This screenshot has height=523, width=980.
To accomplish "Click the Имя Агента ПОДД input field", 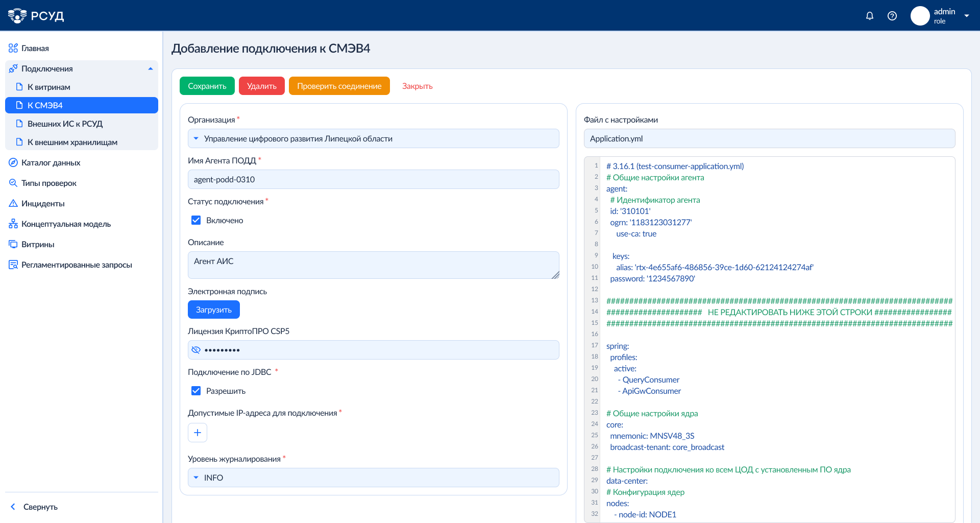I will [373, 179].
